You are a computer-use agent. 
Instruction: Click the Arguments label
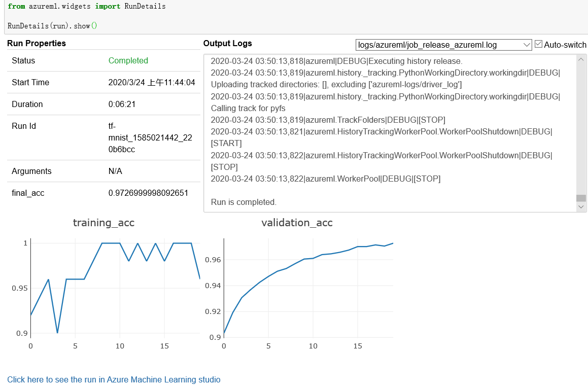tap(31, 171)
